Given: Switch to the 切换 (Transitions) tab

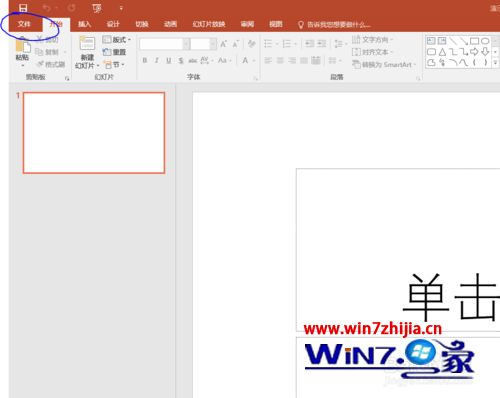Looking at the screenshot, I should [x=142, y=24].
